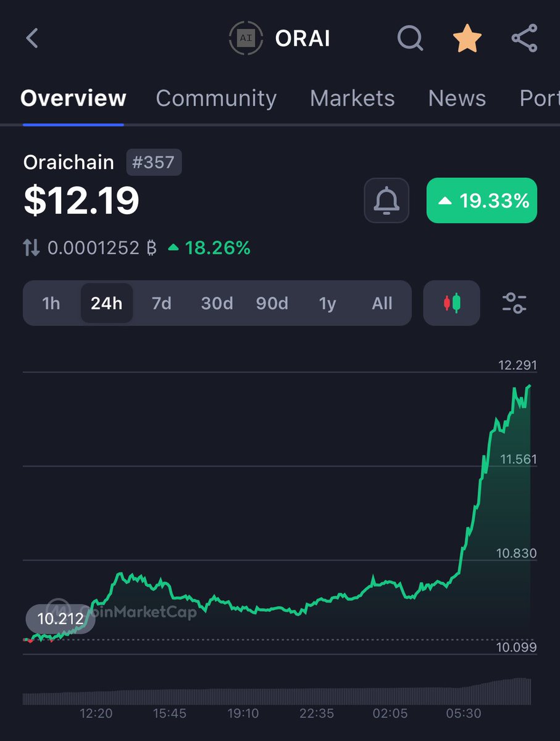Tap the 19.33% change badge
Viewport: 560px width, 741px height.
tap(481, 200)
